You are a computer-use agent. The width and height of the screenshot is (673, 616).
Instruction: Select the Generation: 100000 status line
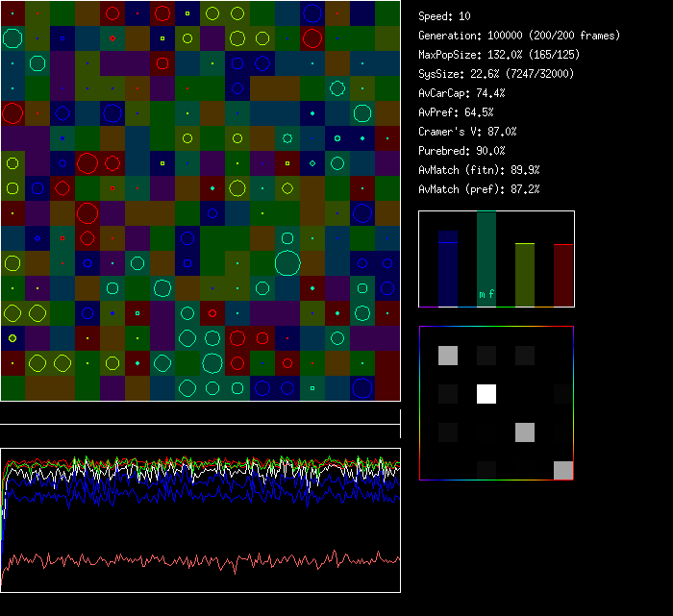pos(519,36)
